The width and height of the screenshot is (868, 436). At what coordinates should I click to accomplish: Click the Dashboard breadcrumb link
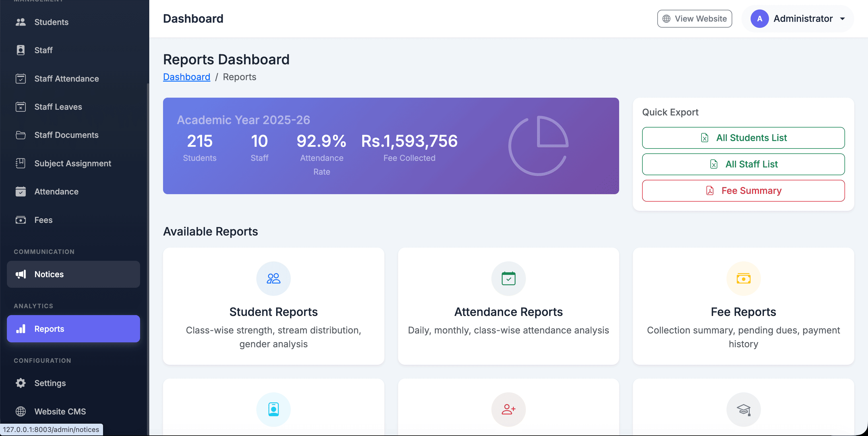click(186, 77)
